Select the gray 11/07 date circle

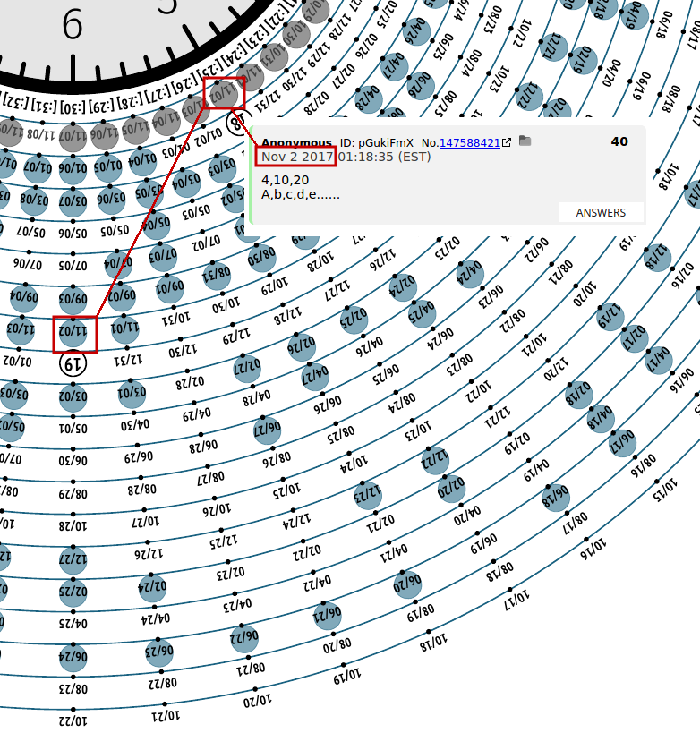[x=73, y=137]
